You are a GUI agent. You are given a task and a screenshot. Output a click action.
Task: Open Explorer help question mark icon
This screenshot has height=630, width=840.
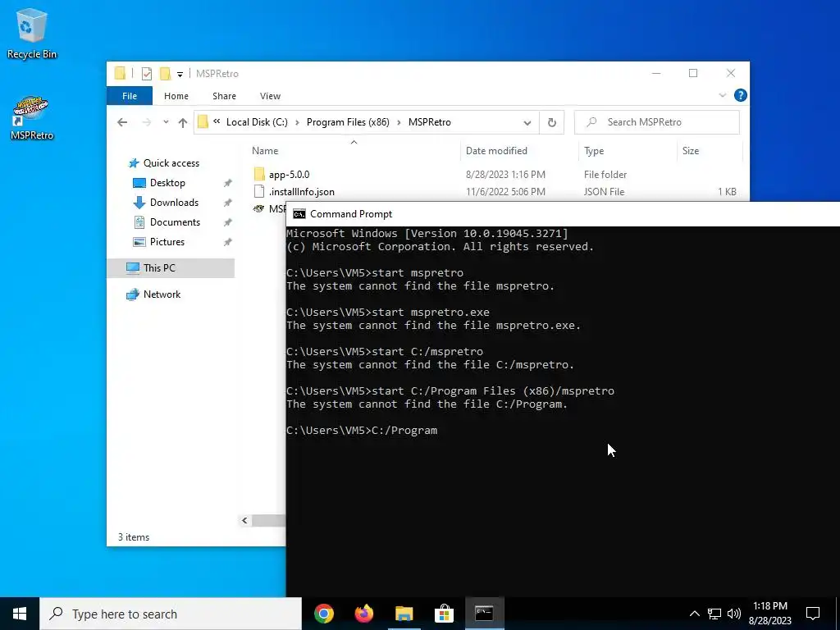[x=741, y=95]
